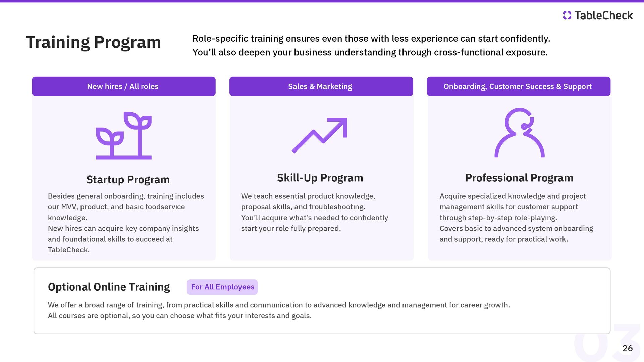This screenshot has width=644, height=362.
Task: Click the For All Employees badge
Action: pyautogui.click(x=222, y=287)
